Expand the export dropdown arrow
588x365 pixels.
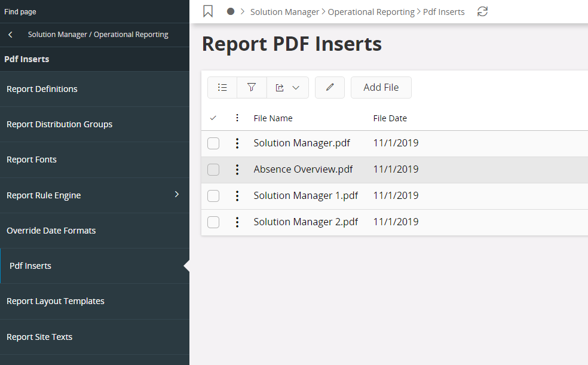tap(296, 88)
